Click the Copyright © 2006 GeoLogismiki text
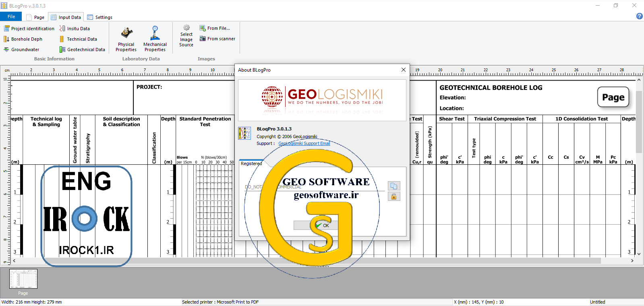This screenshot has height=306, width=644. [287, 136]
